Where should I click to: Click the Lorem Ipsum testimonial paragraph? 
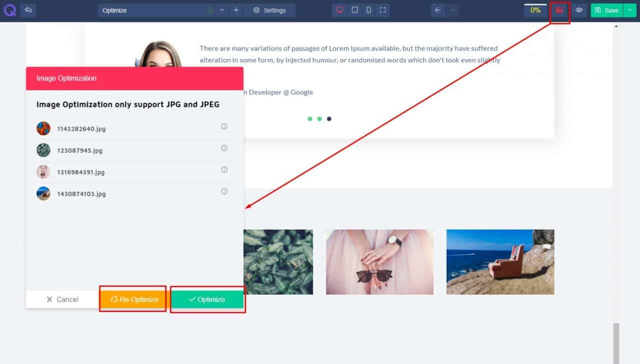(349, 54)
